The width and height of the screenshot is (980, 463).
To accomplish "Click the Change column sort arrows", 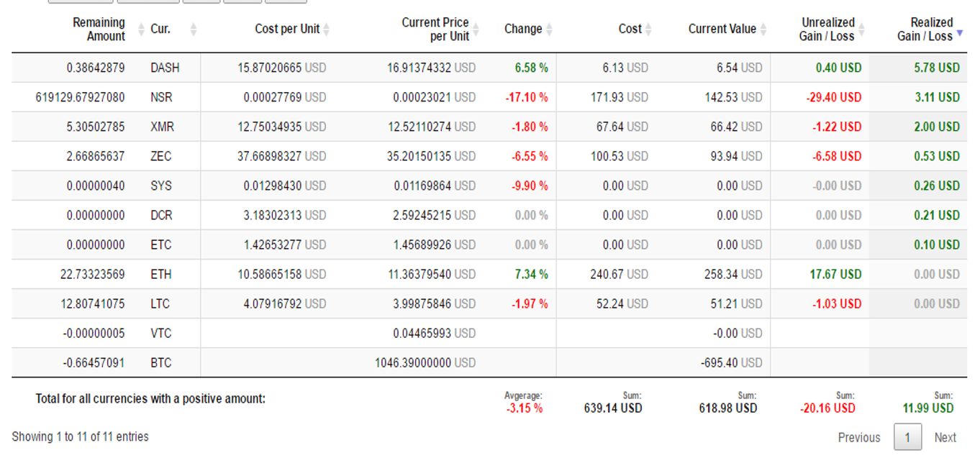I will 550,29.
